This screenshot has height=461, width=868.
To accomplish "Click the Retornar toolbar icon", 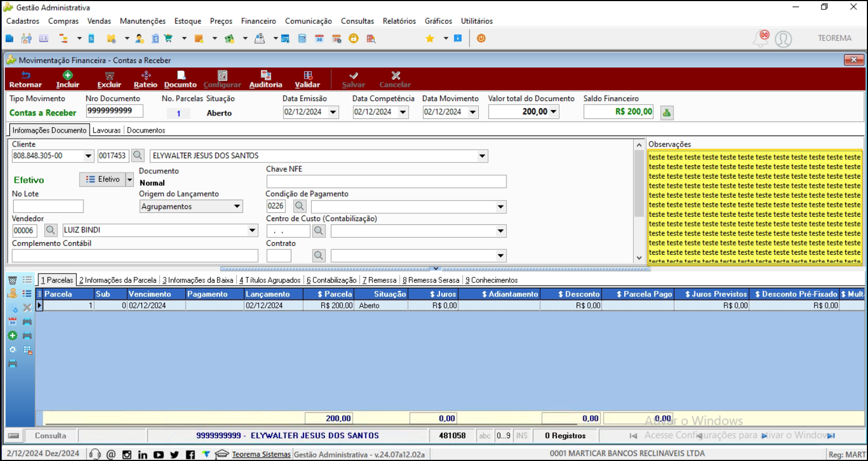I will click(25, 80).
